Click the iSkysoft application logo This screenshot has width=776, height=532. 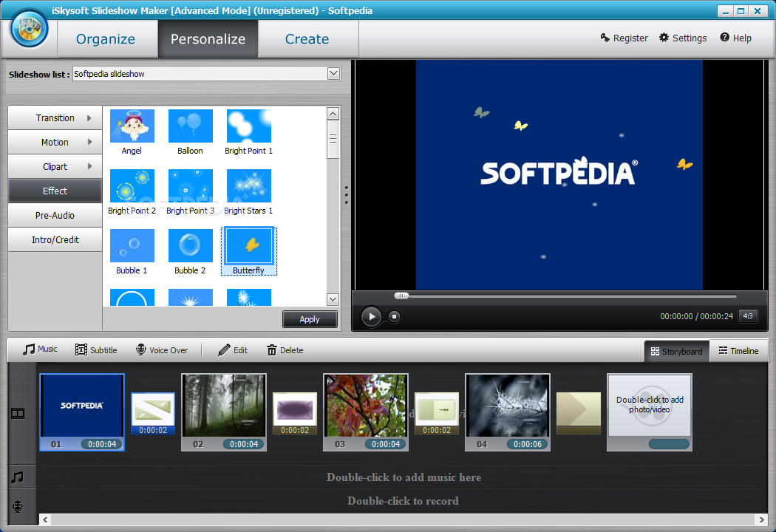[30, 28]
